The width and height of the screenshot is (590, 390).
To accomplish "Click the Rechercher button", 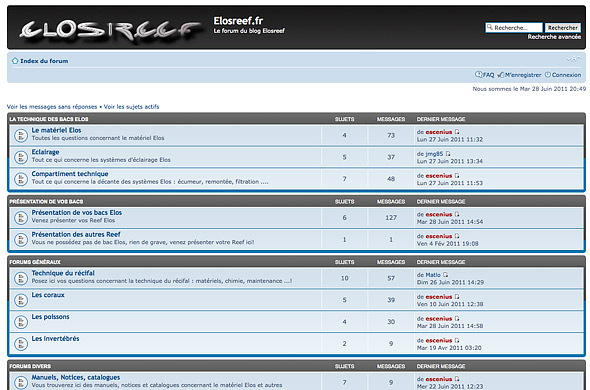I will click(563, 27).
